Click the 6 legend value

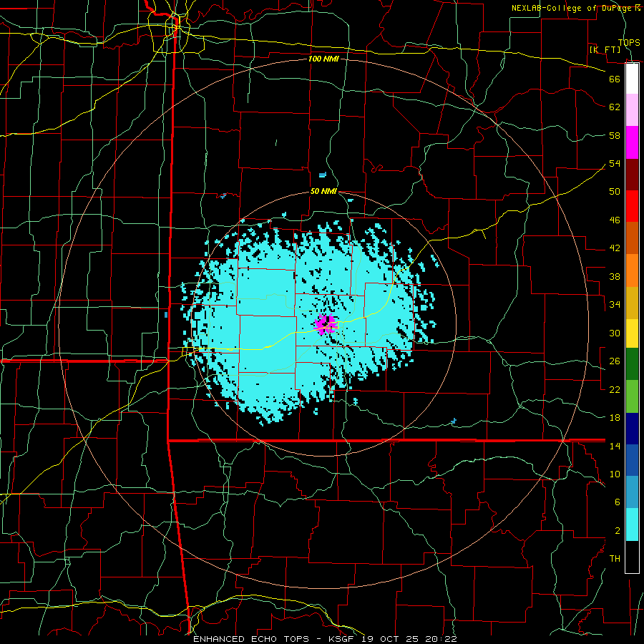[618, 502]
